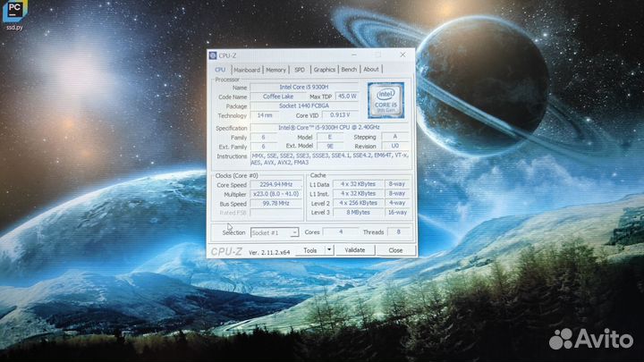Open the Memory tab
This screenshot has width=644, height=362.
point(275,70)
